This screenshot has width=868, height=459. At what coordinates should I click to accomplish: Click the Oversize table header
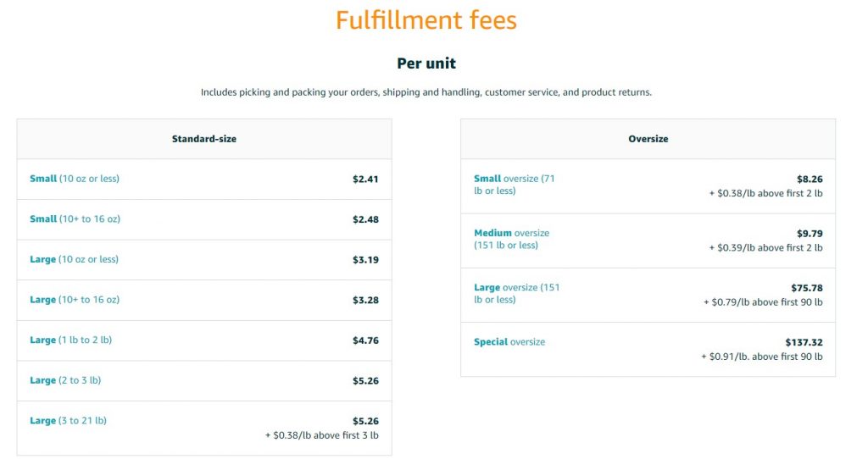(x=648, y=139)
